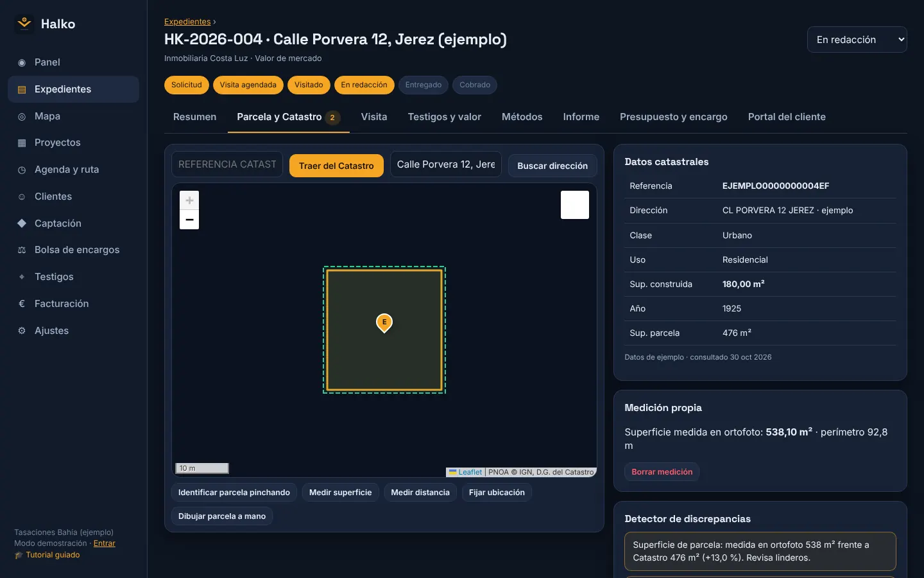This screenshot has height=578, width=924.
Task: Click Traer del Catastro button
Action: pyautogui.click(x=336, y=166)
